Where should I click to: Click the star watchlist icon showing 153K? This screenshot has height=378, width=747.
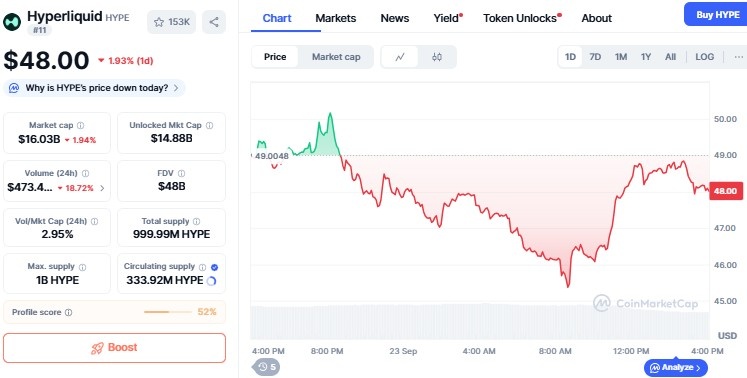coord(172,22)
